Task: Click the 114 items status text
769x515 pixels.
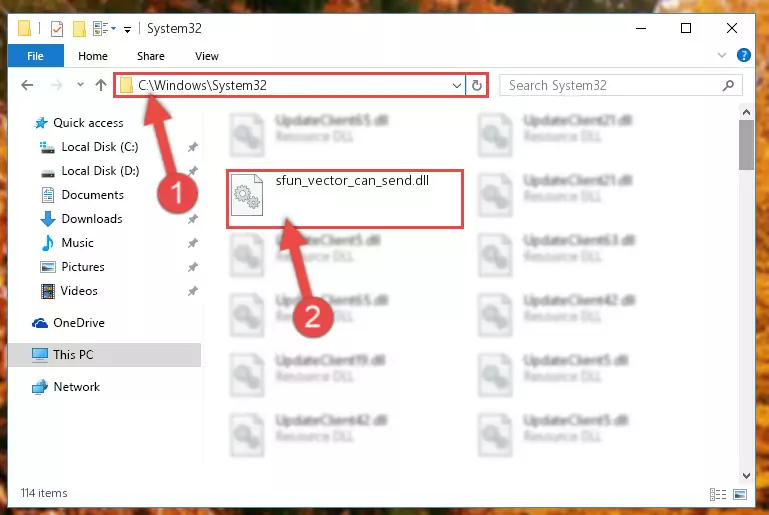Action: tap(44, 493)
